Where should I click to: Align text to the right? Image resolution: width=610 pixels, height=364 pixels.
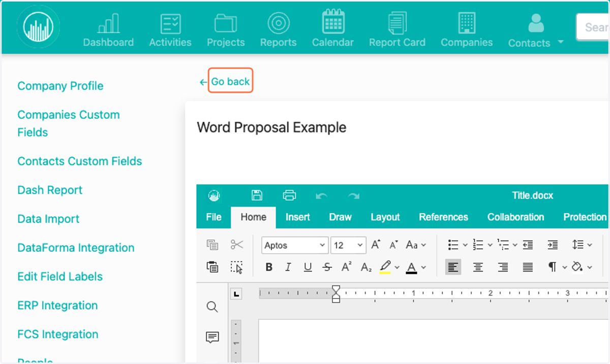[x=503, y=267]
